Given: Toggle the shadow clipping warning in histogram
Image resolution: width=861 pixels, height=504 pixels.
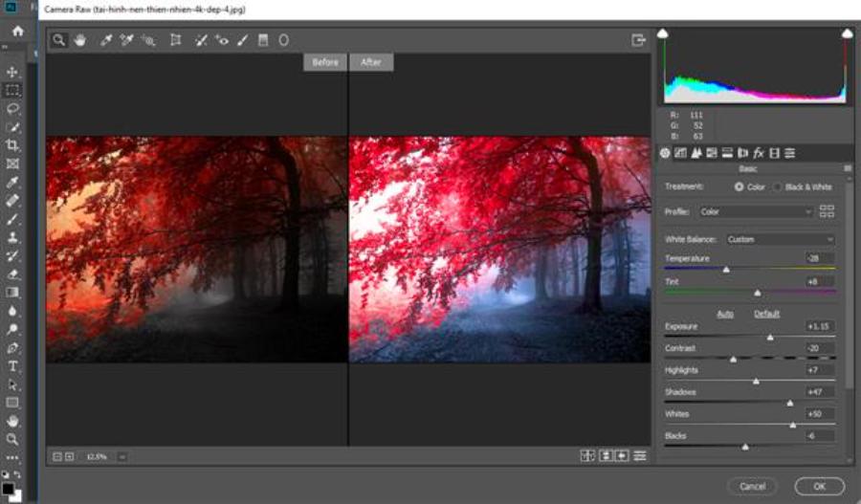Looking at the screenshot, I should [662, 34].
